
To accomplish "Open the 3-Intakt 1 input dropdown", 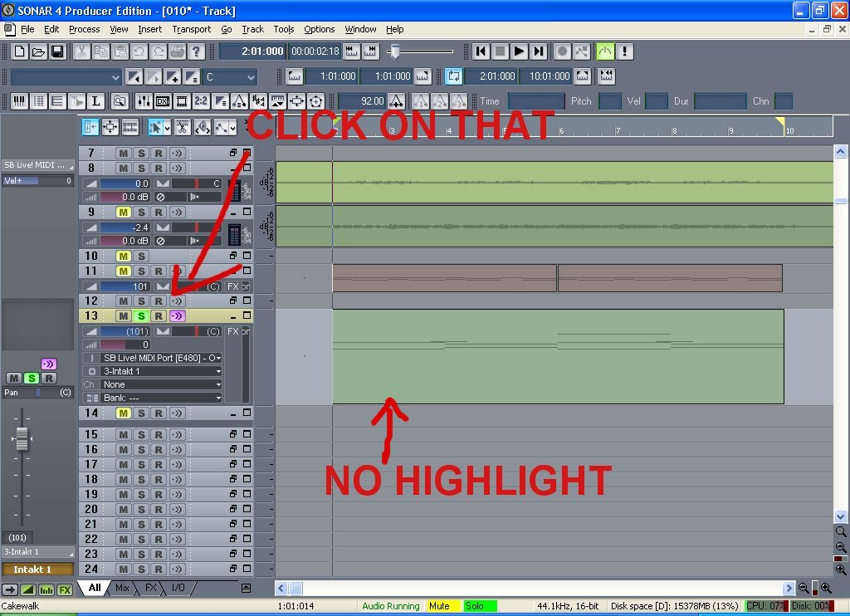I will 162,371.
